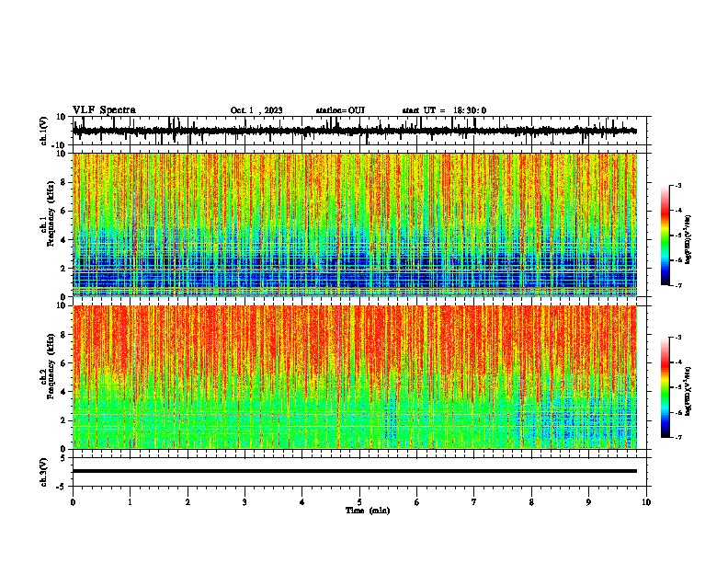Click the "-7" value on ch.1 color bar
728x563 pixels.
(677, 285)
